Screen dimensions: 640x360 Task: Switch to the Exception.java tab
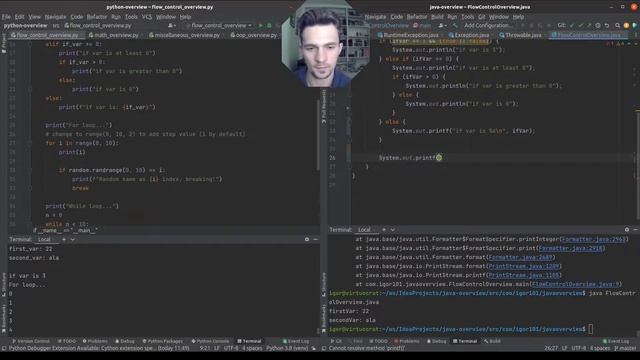(x=469, y=35)
